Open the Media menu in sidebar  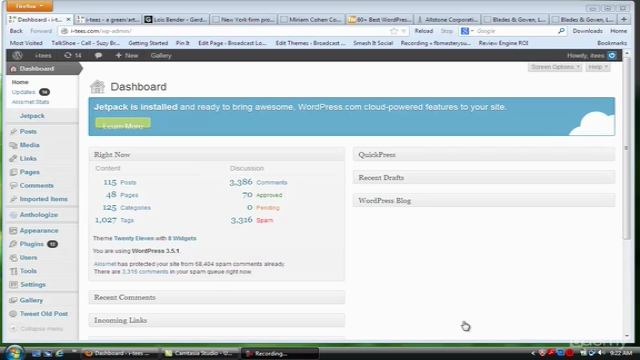click(29, 145)
